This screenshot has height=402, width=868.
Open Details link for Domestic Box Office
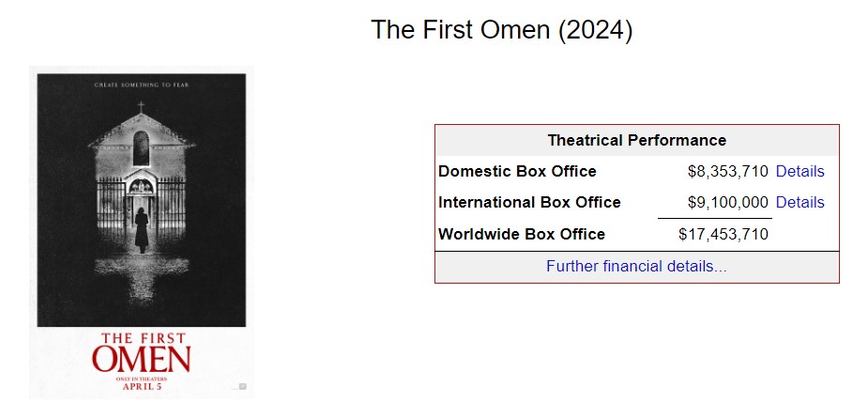pos(799,171)
